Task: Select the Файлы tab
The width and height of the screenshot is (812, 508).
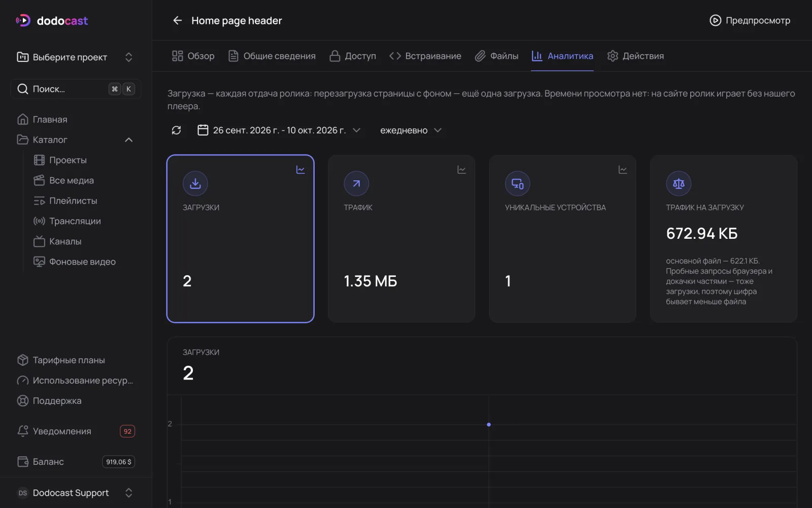Action: point(496,56)
